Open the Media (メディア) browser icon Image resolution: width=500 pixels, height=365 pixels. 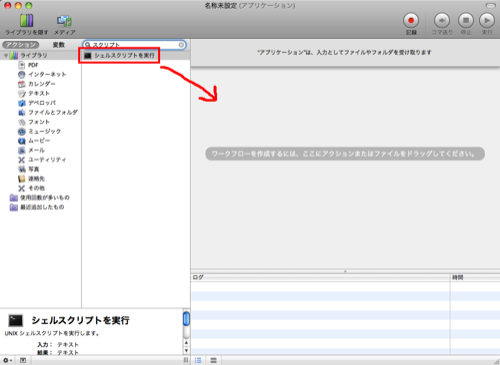click(64, 21)
